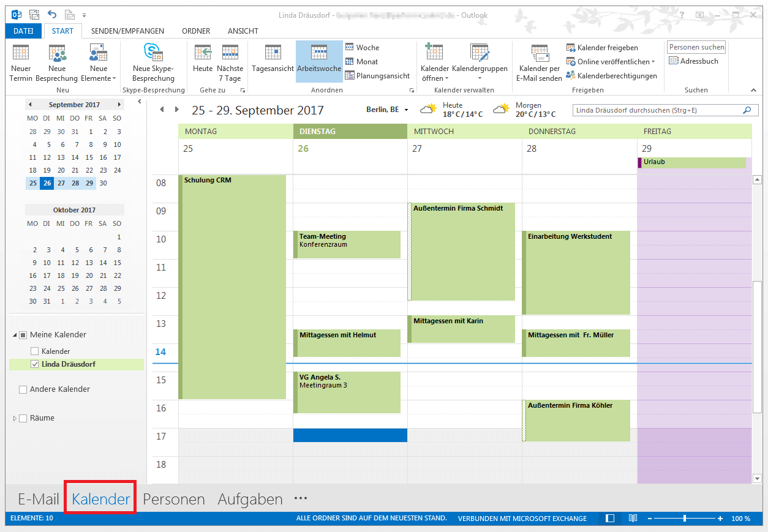Select the Team-Meeting appointment
768x532 pixels.
click(x=347, y=244)
